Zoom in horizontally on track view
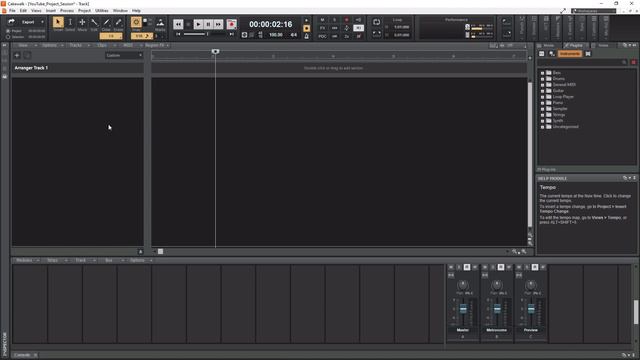The height and width of the screenshot is (360, 640). 524,252
